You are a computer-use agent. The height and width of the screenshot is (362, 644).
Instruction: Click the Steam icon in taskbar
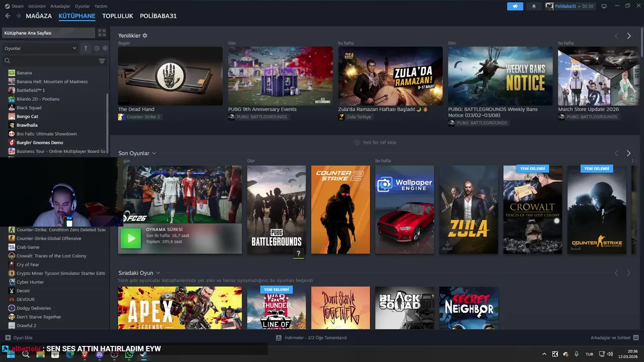coord(144,354)
